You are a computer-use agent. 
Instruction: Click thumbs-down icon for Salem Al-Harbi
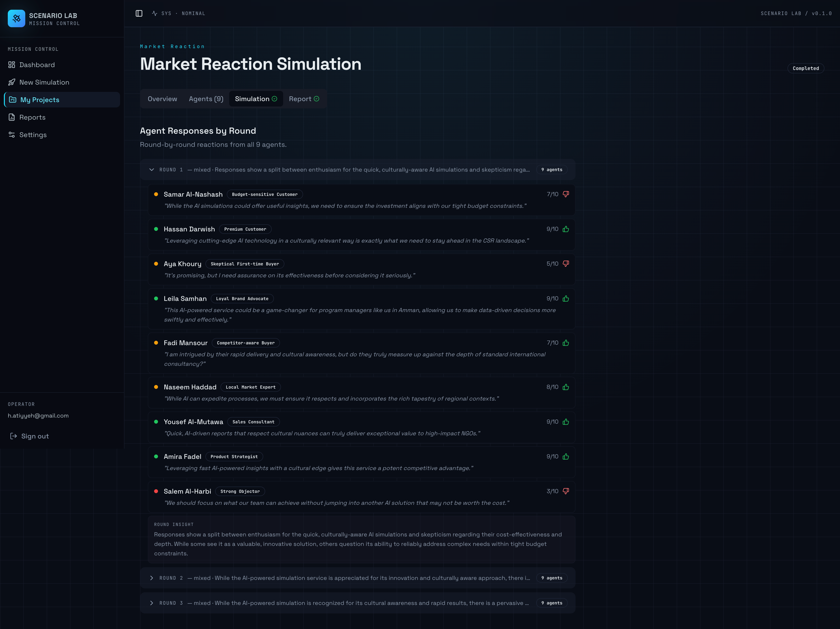click(x=565, y=491)
